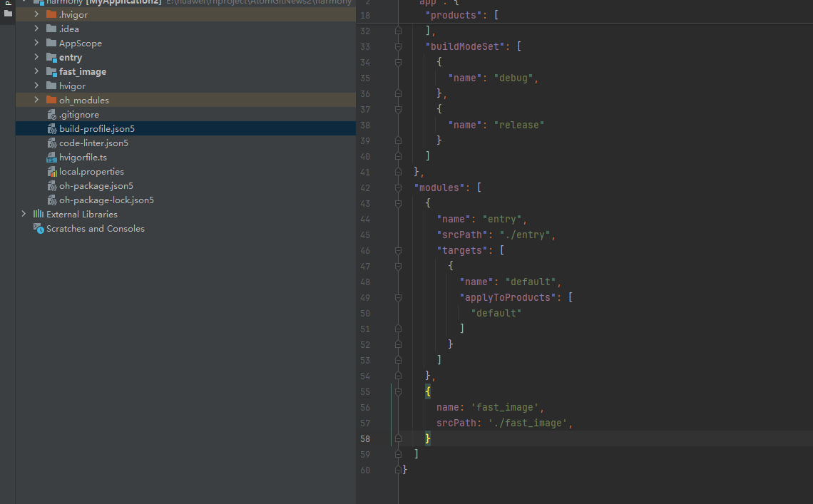
Task: Place cursor on './fast_image' srcPath value
Action: (x=527, y=423)
